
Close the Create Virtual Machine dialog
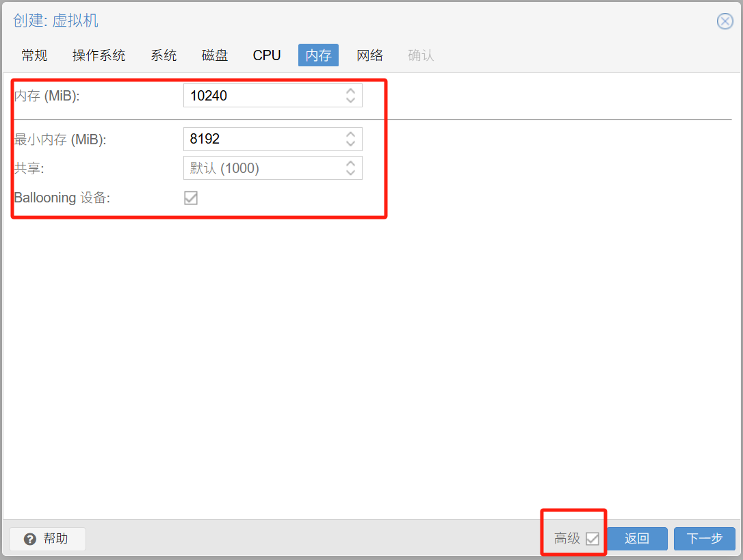[x=725, y=21]
